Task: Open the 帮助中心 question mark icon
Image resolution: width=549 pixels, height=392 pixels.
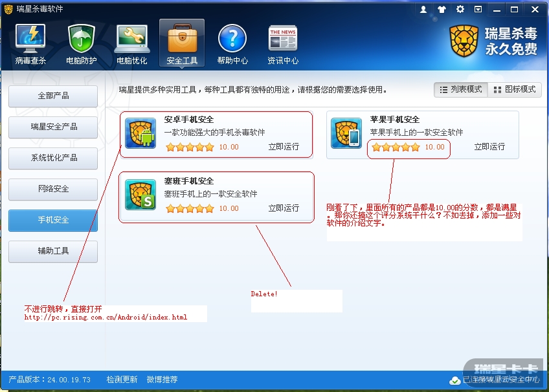Action: (x=232, y=44)
